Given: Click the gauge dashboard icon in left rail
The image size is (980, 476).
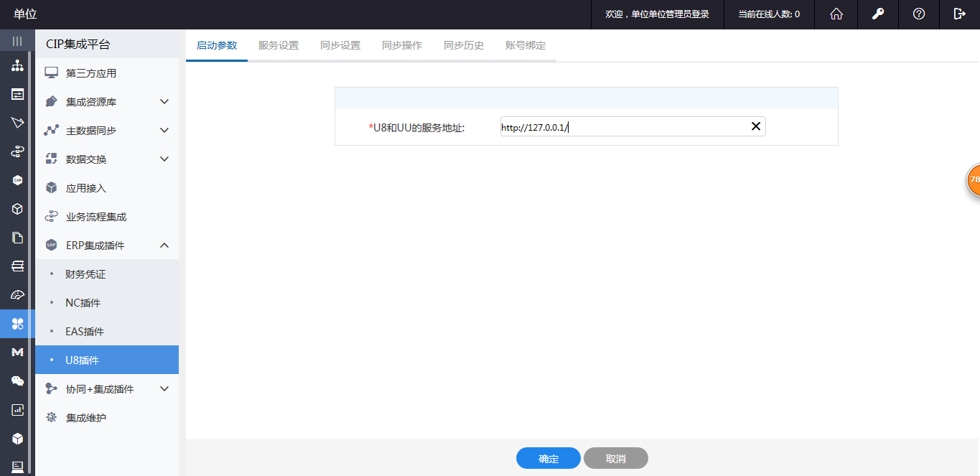Looking at the screenshot, I should pos(17,295).
